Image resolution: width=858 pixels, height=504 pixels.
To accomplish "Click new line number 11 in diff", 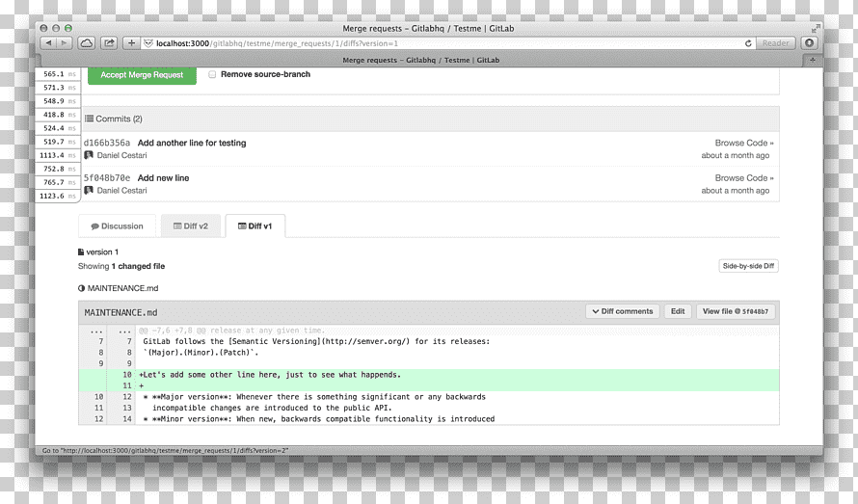I will point(127,385).
